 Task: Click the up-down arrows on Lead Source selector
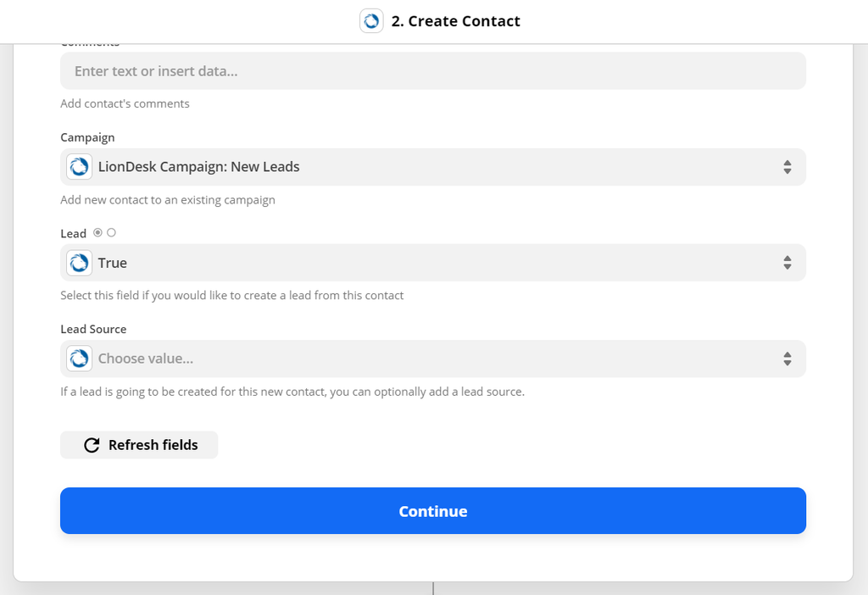(x=788, y=359)
